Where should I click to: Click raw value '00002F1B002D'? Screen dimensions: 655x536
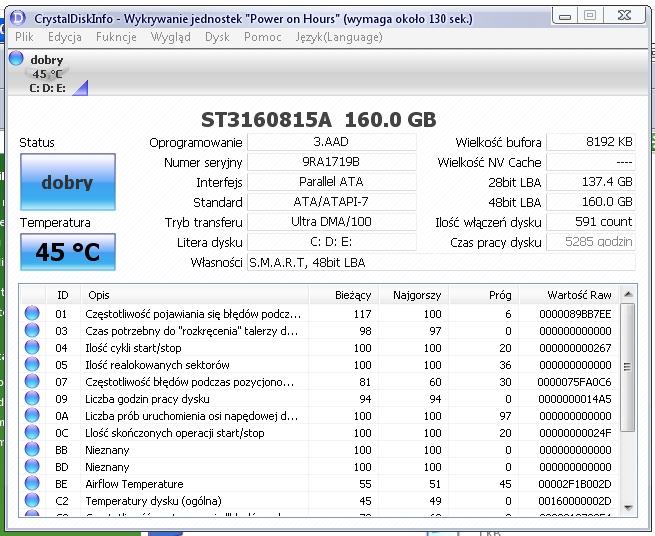[575, 484]
